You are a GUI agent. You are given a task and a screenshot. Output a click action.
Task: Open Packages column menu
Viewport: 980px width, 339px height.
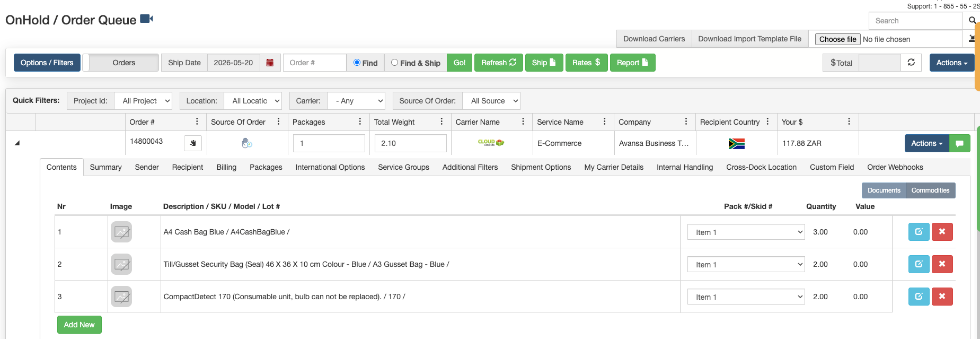pyautogui.click(x=360, y=121)
